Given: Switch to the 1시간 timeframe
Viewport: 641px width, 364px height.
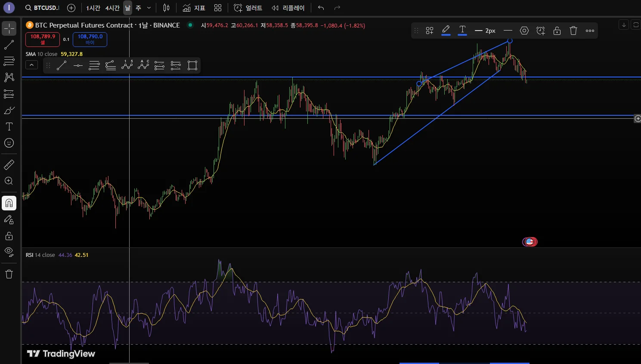Looking at the screenshot, I should [93, 8].
